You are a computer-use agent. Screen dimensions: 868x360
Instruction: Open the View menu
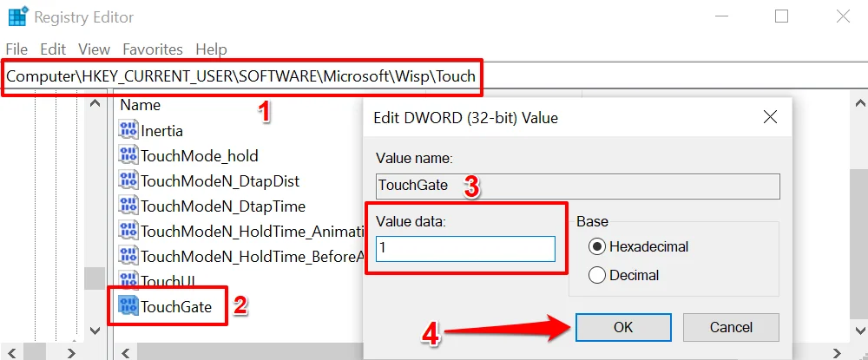(94, 49)
